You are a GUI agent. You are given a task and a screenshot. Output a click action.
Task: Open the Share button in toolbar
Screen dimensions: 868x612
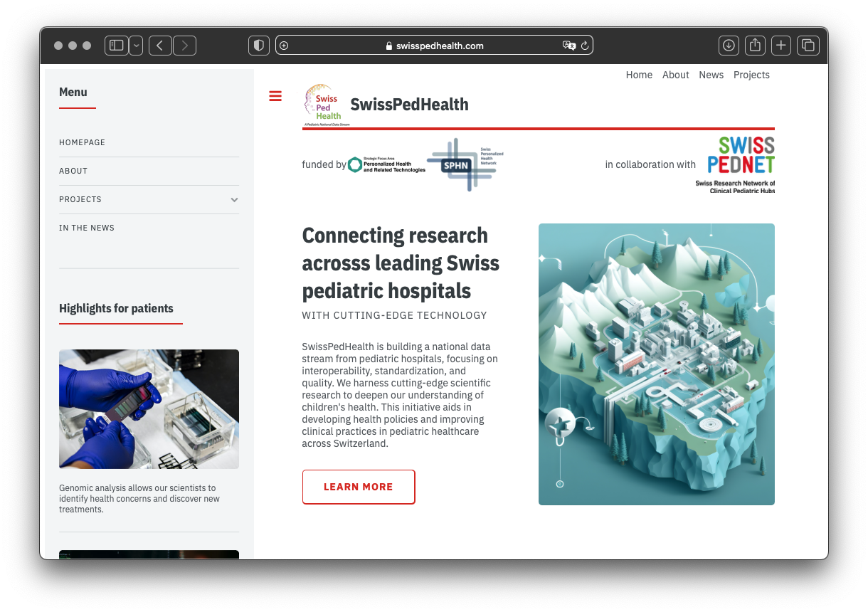[x=755, y=46]
